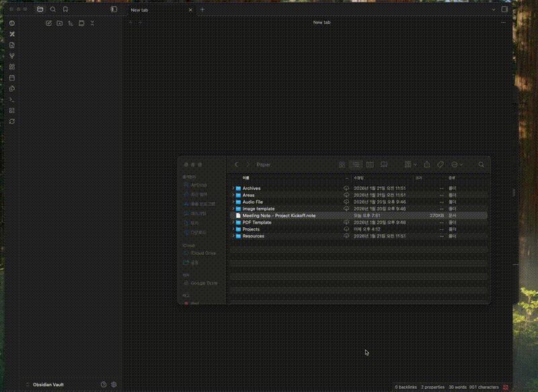Viewport: 538px width, 392px height.
Task: Open help using the question mark icon
Action: tap(104, 384)
